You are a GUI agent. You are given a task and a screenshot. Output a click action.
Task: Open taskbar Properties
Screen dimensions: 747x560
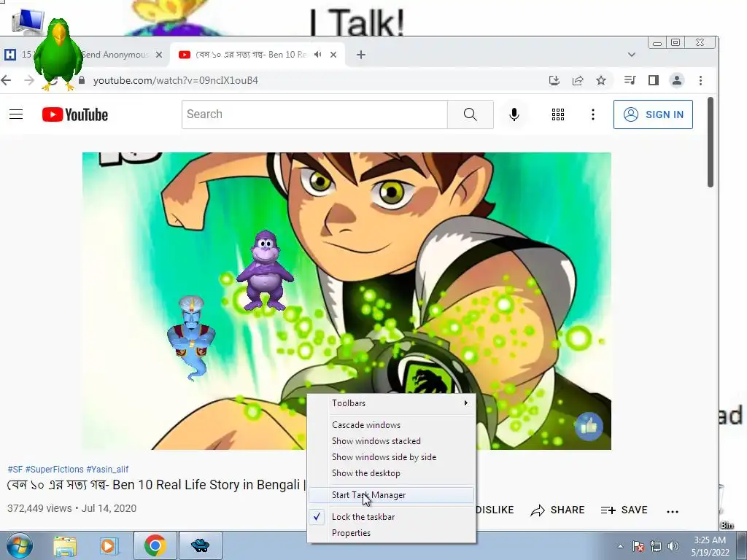(x=392, y=533)
